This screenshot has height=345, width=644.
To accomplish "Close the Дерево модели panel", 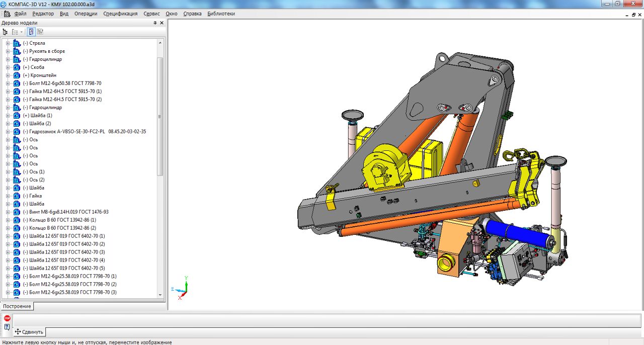I will [162, 23].
